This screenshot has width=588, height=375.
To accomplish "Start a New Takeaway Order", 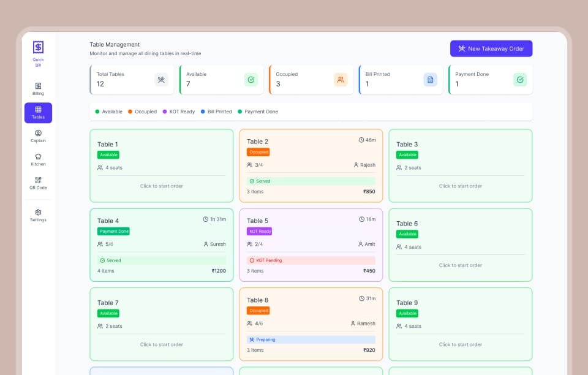I will pos(491,49).
